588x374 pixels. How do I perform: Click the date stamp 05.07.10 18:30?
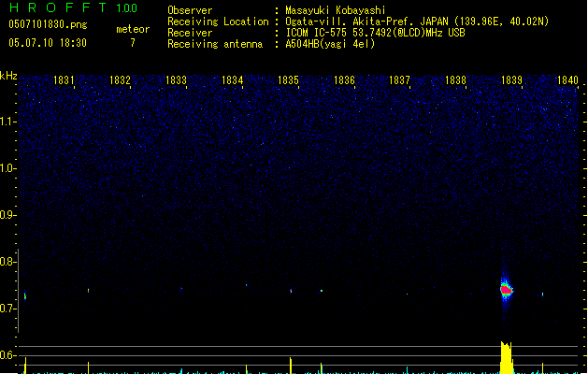click(x=48, y=43)
